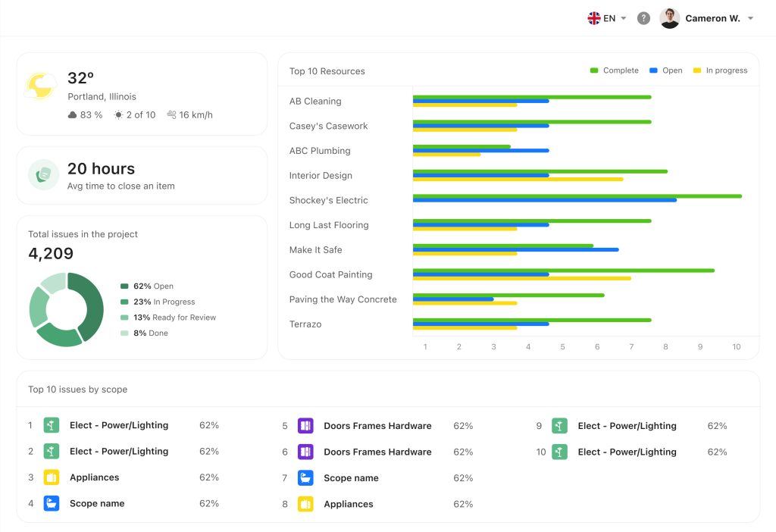
Task: Open Doors Frames Hardware item 6
Action: [x=377, y=452]
